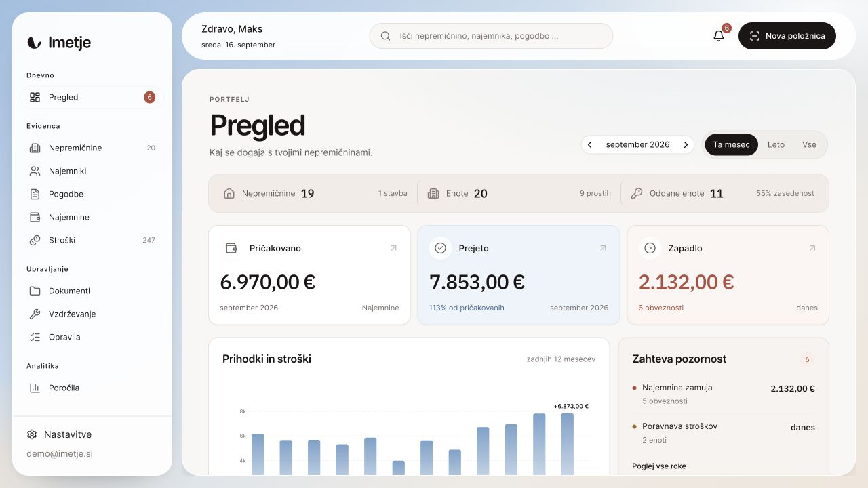Click the Stroški coins icon
Image resolution: width=868 pixels, height=488 pixels.
tap(35, 240)
